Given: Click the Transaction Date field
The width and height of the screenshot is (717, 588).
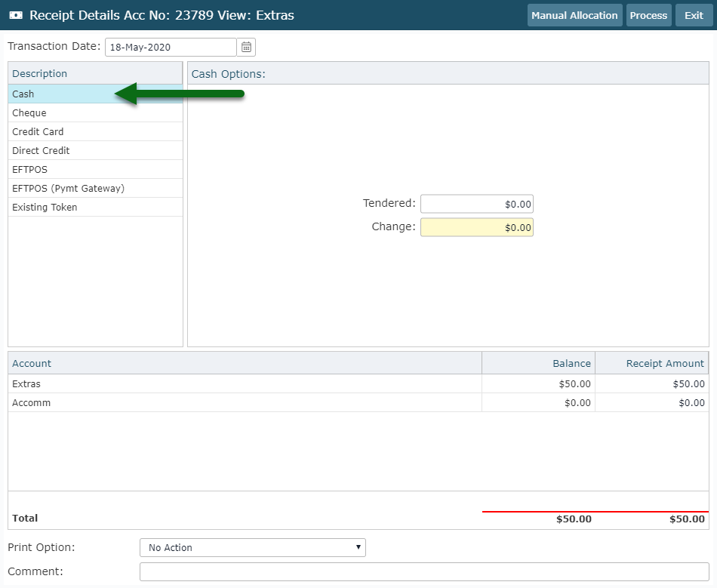Looking at the screenshot, I should (x=171, y=47).
